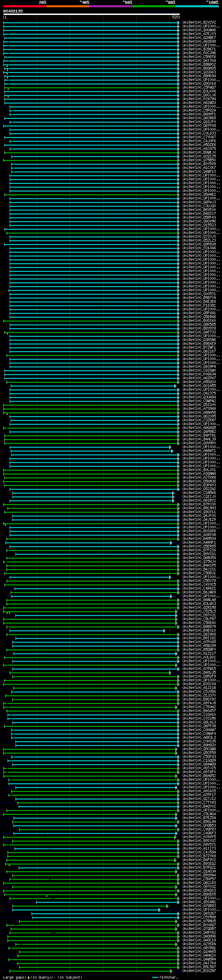Screen dimensions: 222x980
Task: Select the UniRef100_Q5S4N1 label
Action: tap(199, 902)
